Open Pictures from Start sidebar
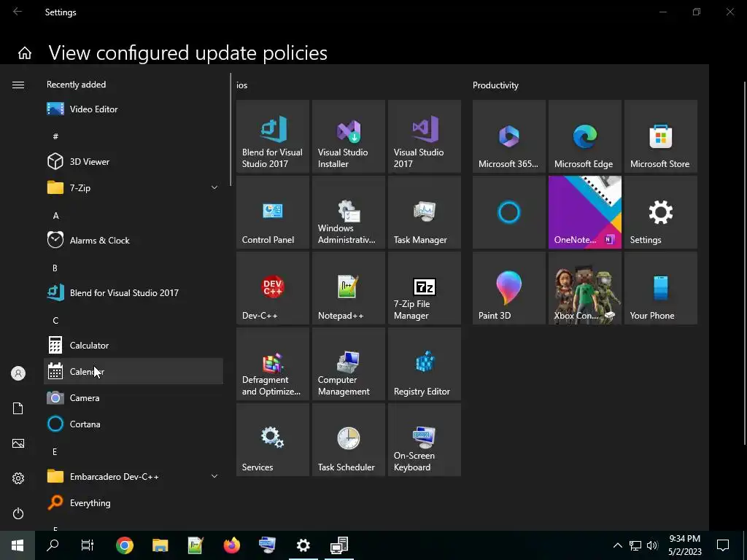The width and height of the screenshot is (747, 560). tap(18, 443)
